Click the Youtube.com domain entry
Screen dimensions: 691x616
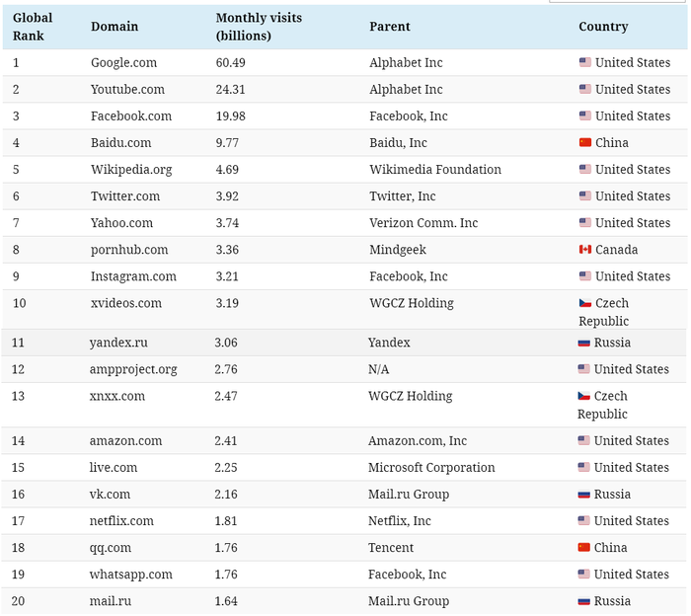point(127,90)
